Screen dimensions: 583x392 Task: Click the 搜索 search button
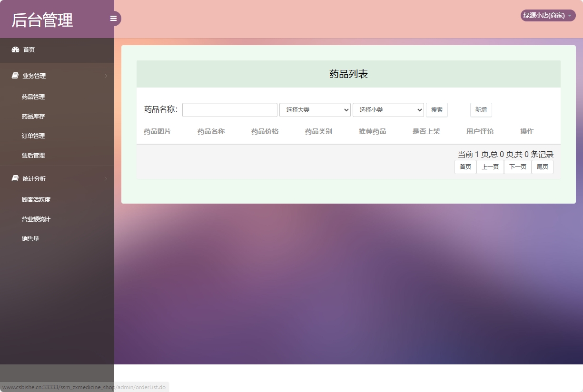click(436, 110)
